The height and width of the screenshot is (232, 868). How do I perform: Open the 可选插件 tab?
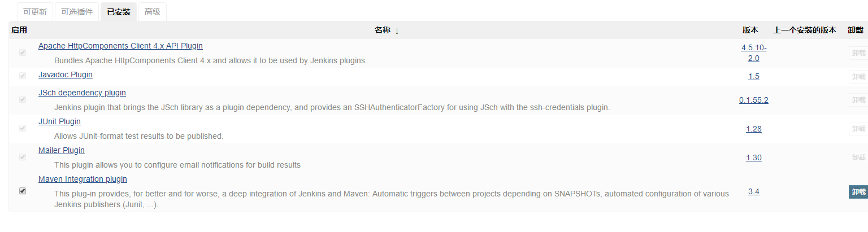click(x=77, y=12)
